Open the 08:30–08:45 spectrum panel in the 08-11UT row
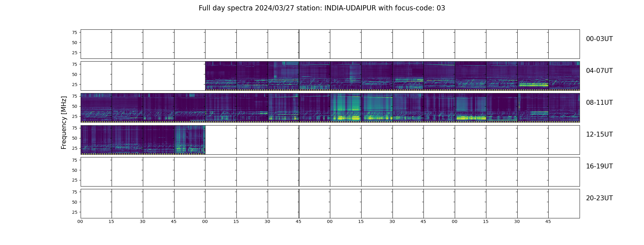Screen dimensions: 644x245 pos(159,108)
